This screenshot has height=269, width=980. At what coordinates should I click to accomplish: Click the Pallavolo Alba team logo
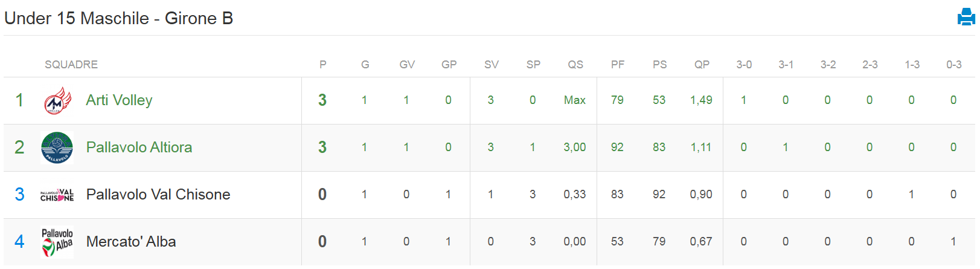tap(57, 242)
